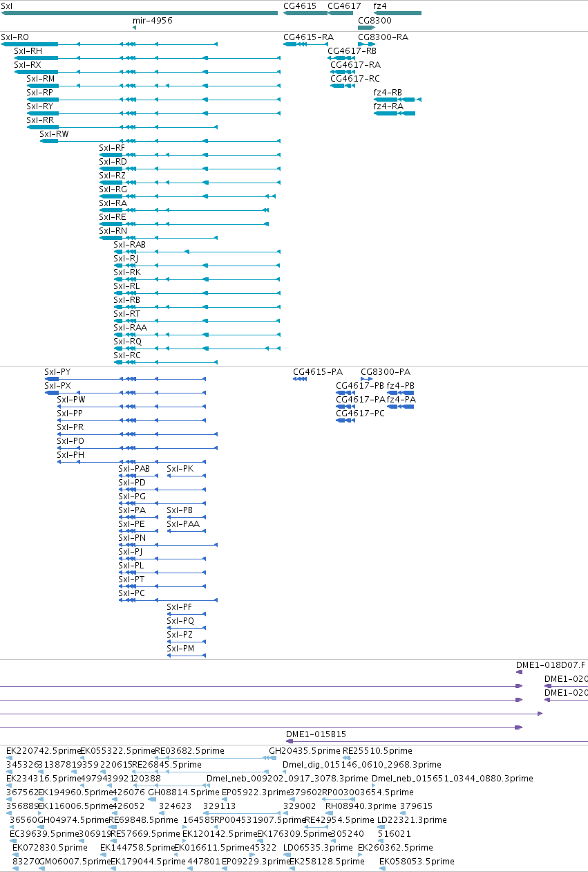Select the CG8300-PA protein label

tap(386, 372)
